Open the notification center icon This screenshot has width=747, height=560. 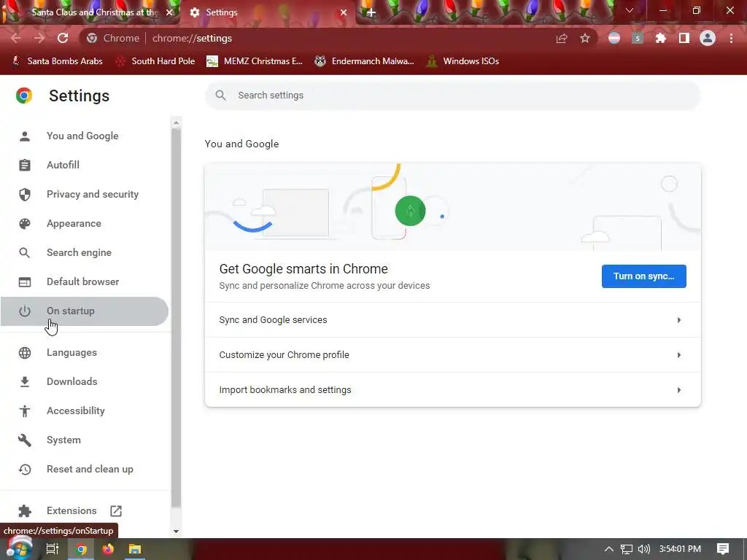pyautogui.click(x=723, y=549)
